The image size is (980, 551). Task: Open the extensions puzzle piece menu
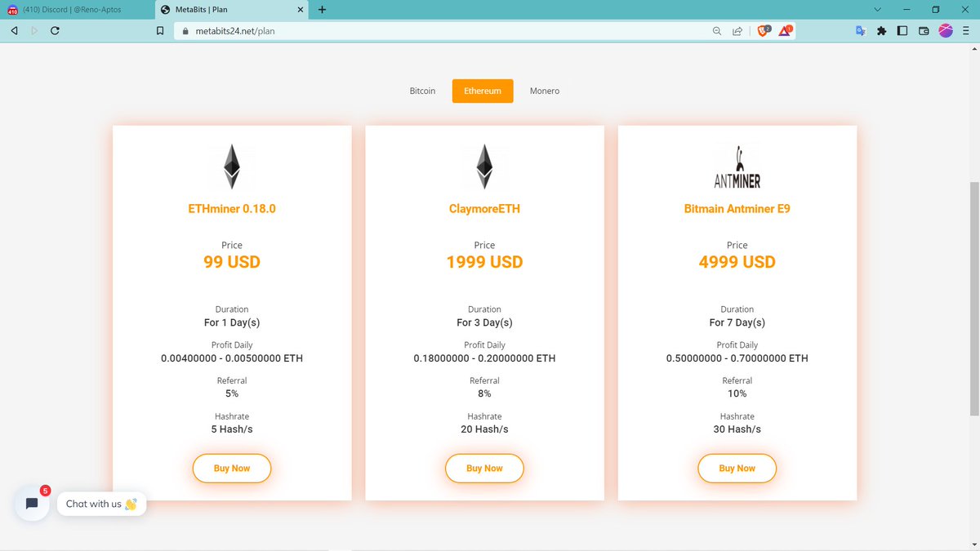(881, 31)
